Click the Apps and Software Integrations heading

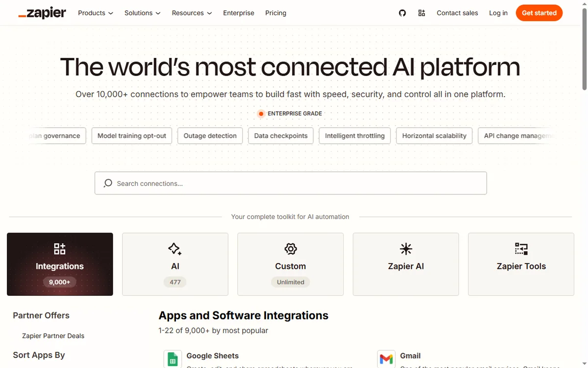(x=244, y=315)
